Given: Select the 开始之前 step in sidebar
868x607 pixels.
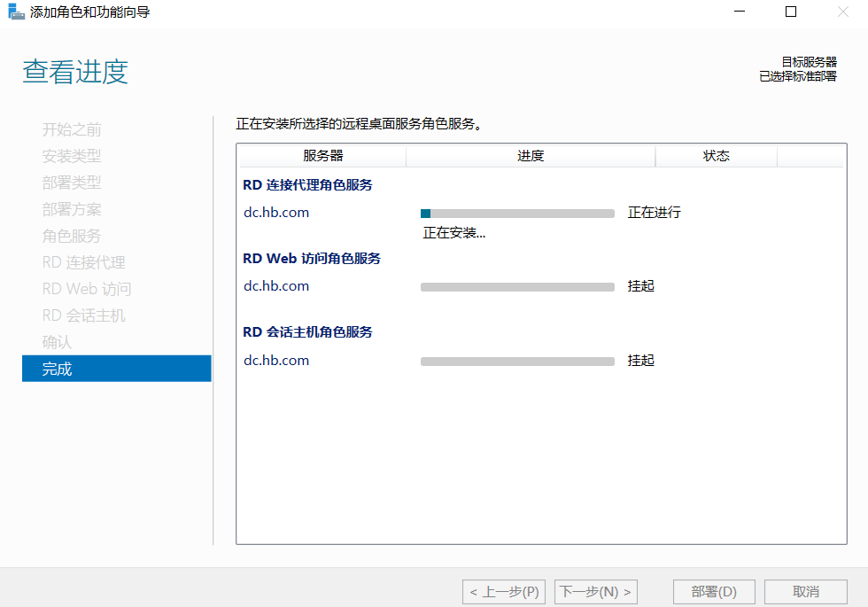Looking at the screenshot, I should (x=72, y=129).
